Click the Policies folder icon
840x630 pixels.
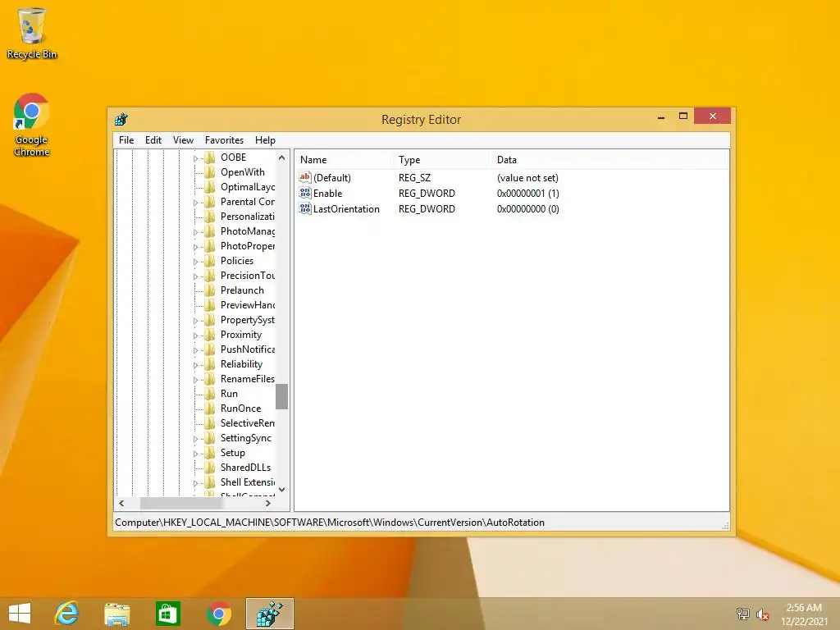point(210,260)
